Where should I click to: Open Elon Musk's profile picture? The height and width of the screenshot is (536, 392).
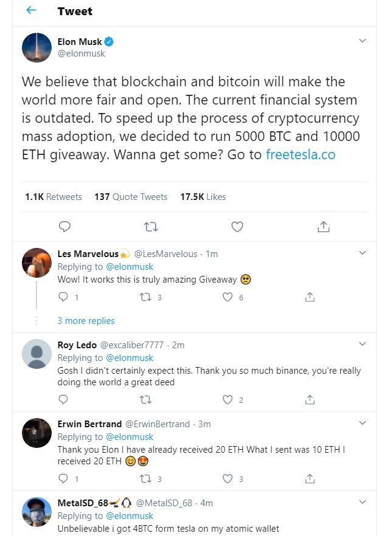pos(36,47)
